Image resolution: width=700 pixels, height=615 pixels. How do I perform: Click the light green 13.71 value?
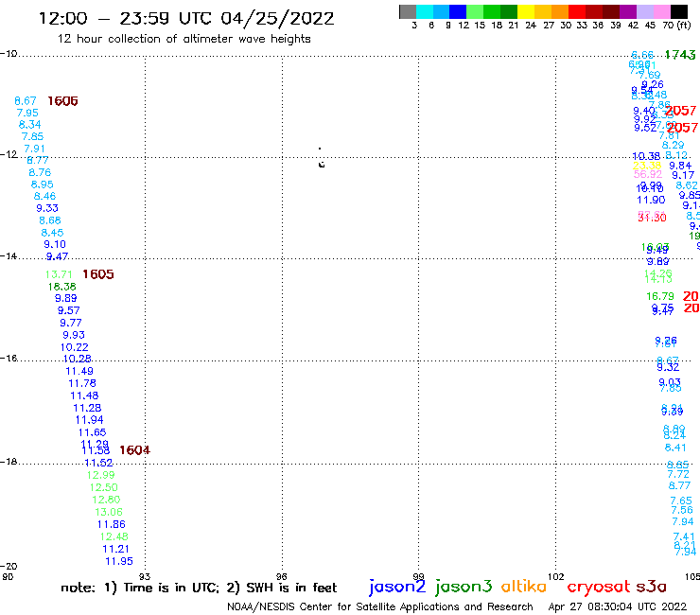[59, 274]
